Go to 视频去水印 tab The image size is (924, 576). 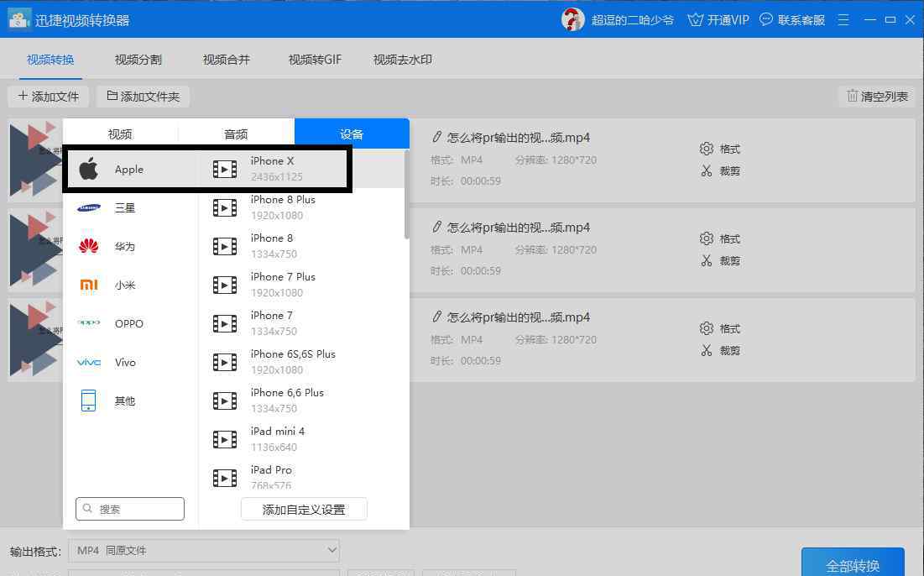[x=403, y=60]
